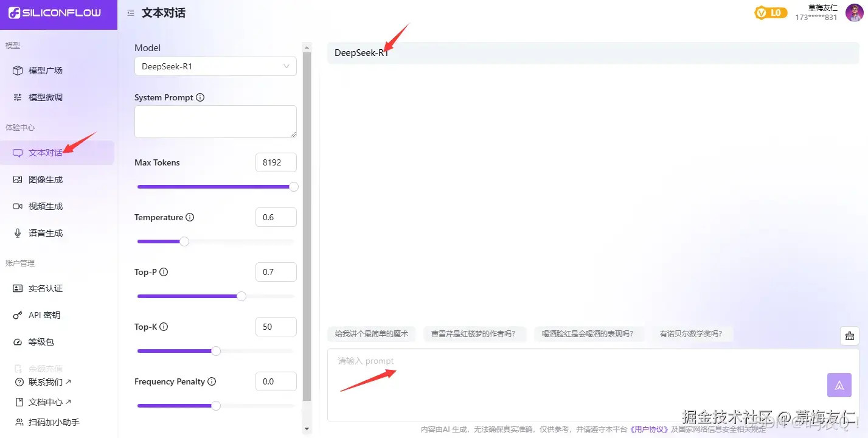
Task: Click the microphone icon beside 语音生成
Action: click(x=18, y=233)
